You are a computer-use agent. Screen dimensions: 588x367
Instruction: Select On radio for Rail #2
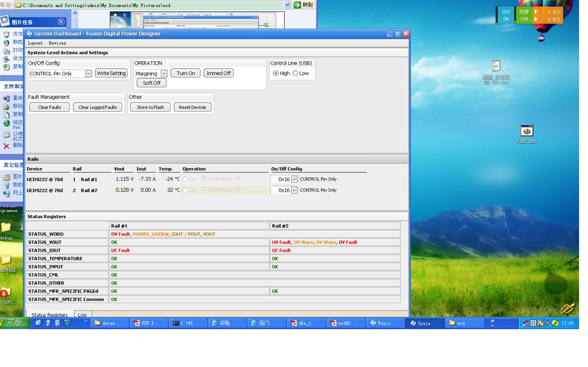pos(185,190)
